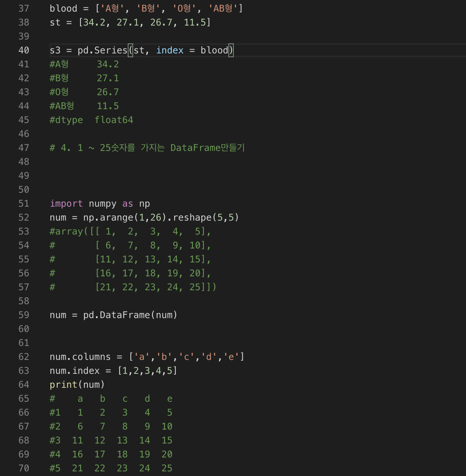Click 'float64' in the dtype comment
This screenshot has width=466, height=476.
click(114, 120)
